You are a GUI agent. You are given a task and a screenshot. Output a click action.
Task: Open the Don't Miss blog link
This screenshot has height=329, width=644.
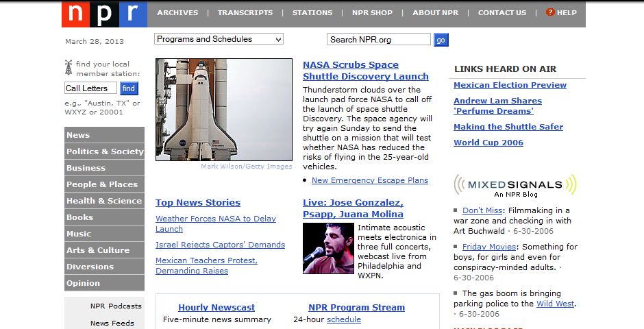click(x=482, y=210)
